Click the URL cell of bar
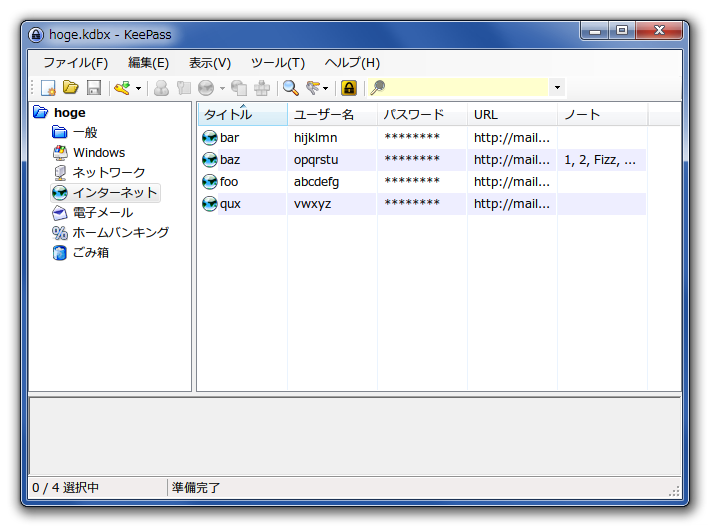 (512, 138)
